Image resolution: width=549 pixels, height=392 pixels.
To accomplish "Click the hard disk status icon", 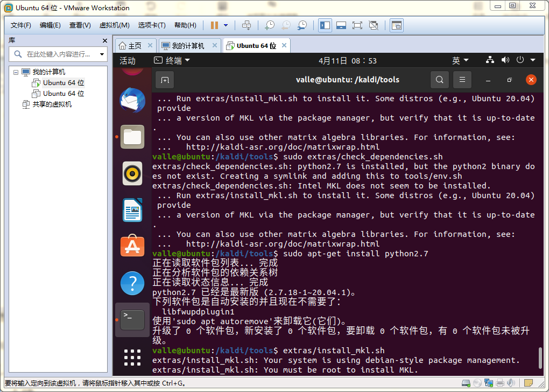I will (466, 383).
